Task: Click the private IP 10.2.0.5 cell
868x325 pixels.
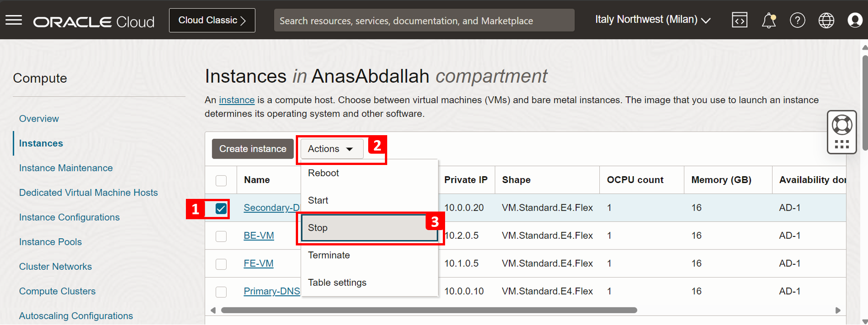Action: 461,236
